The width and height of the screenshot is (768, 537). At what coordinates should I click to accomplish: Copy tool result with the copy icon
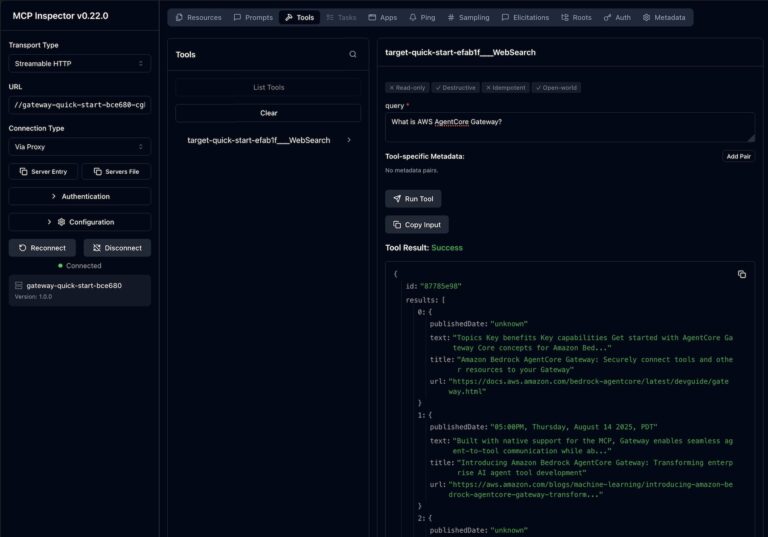pos(742,274)
